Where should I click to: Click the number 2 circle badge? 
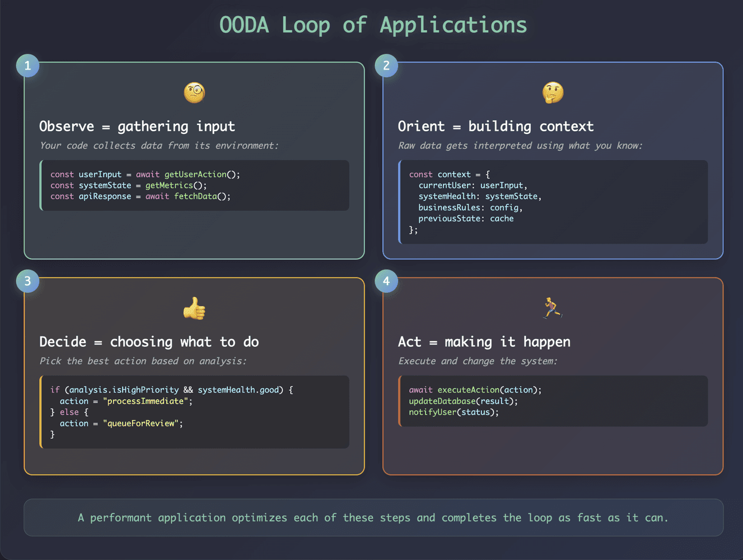coord(386,66)
